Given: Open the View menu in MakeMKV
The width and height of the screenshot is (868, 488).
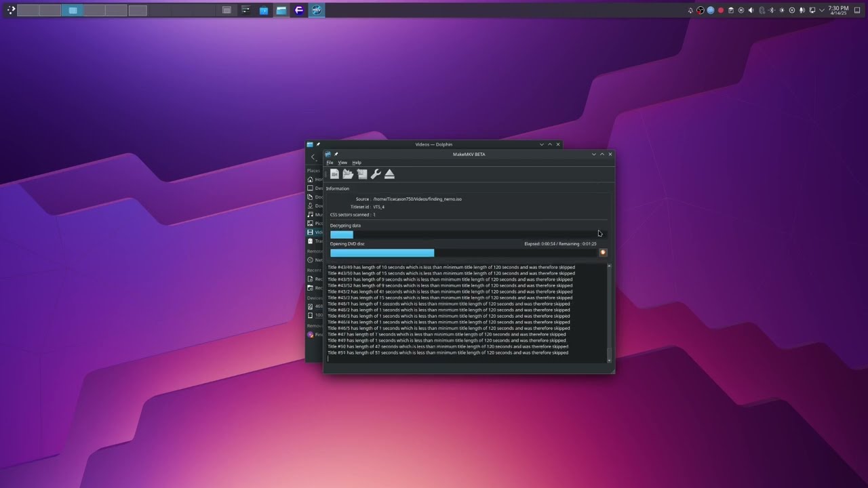Looking at the screenshot, I should tap(342, 163).
